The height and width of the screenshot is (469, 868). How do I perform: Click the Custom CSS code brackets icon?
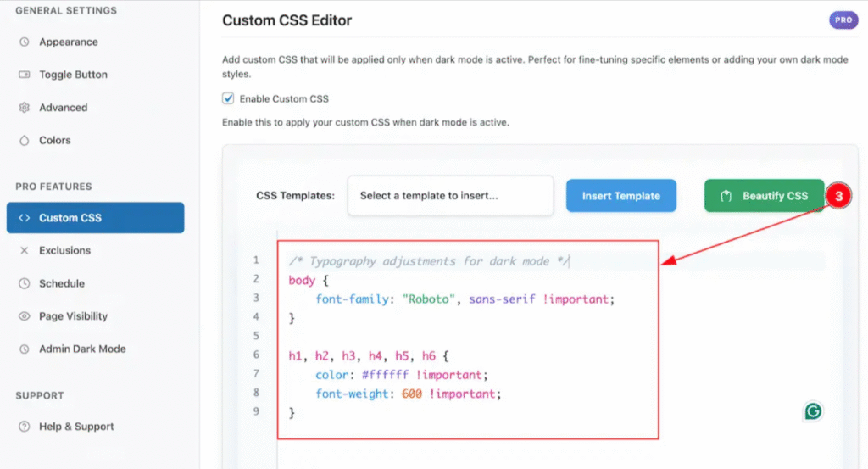point(25,218)
